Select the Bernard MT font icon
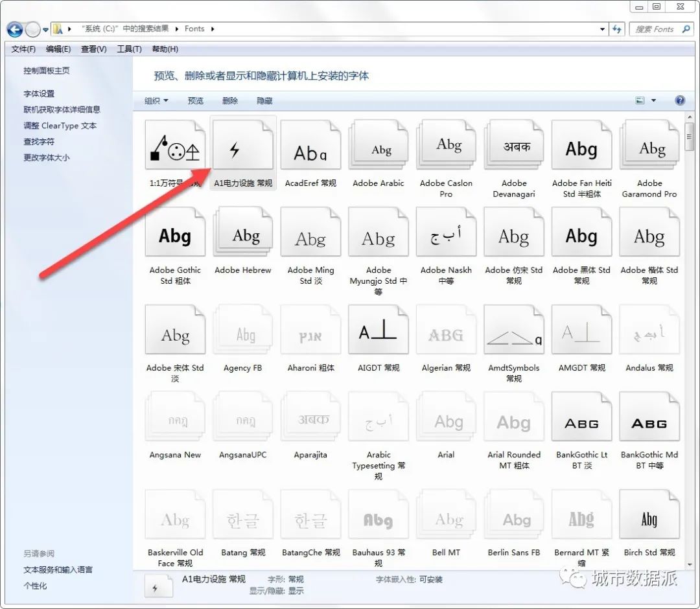 pyautogui.click(x=581, y=514)
